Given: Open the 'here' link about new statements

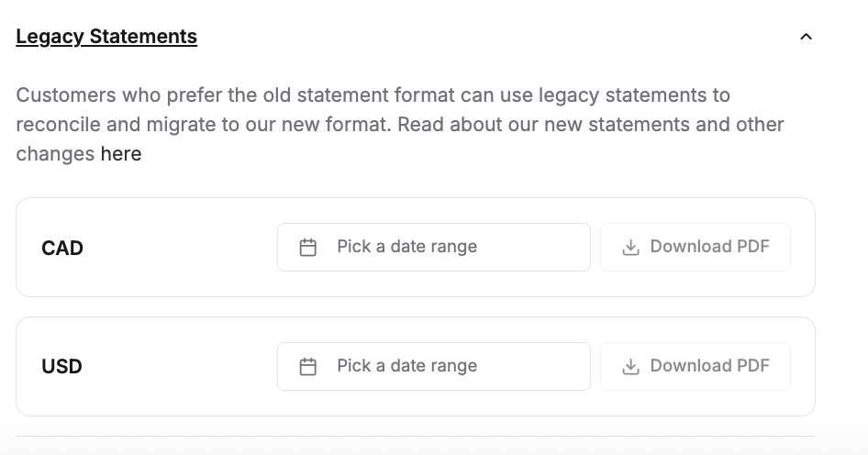Looking at the screenshot, I should click(121, 154).
